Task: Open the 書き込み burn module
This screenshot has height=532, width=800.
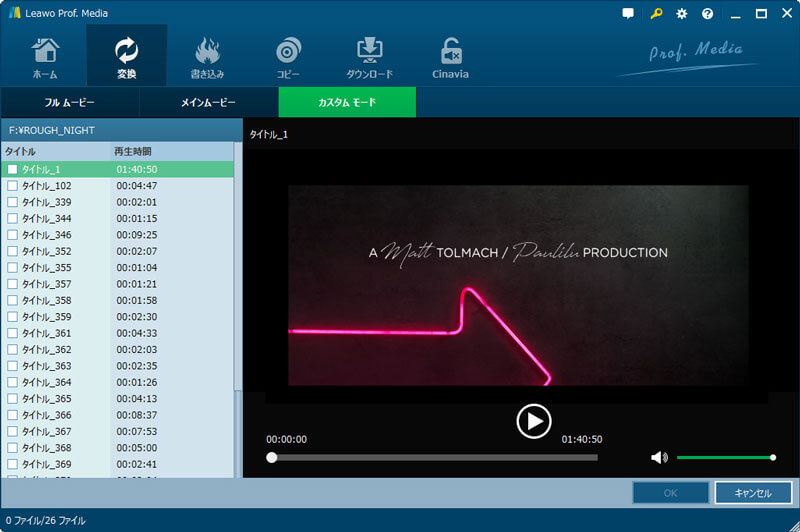Action: click(x=207, y=57)
